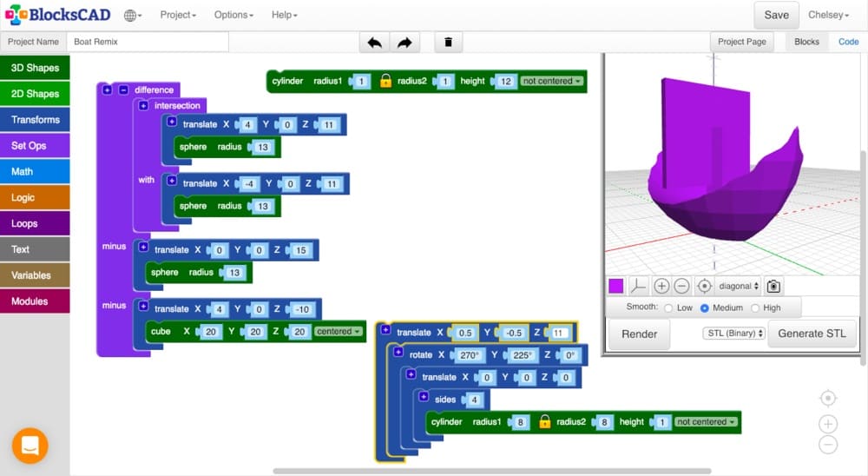Image resolution: width=868 pixels, height=476 pixels.
Task: Click the lock icon on top cylinder block
Action: pos(386,81)
